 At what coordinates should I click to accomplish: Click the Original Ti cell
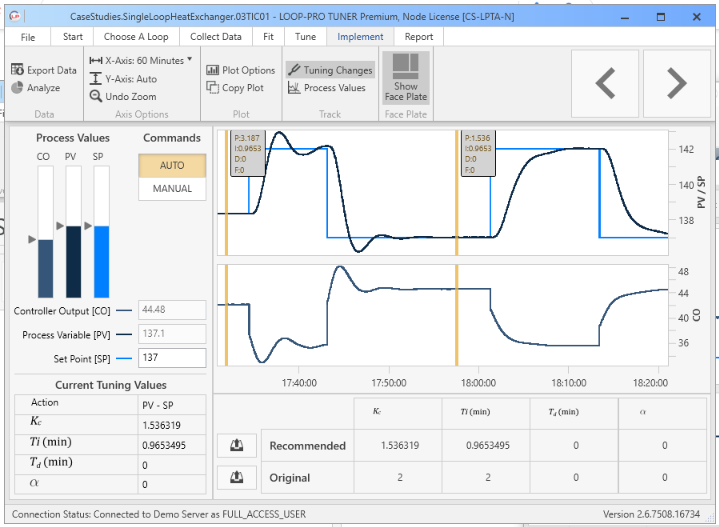pyautogui.click(x=487, y=477)
